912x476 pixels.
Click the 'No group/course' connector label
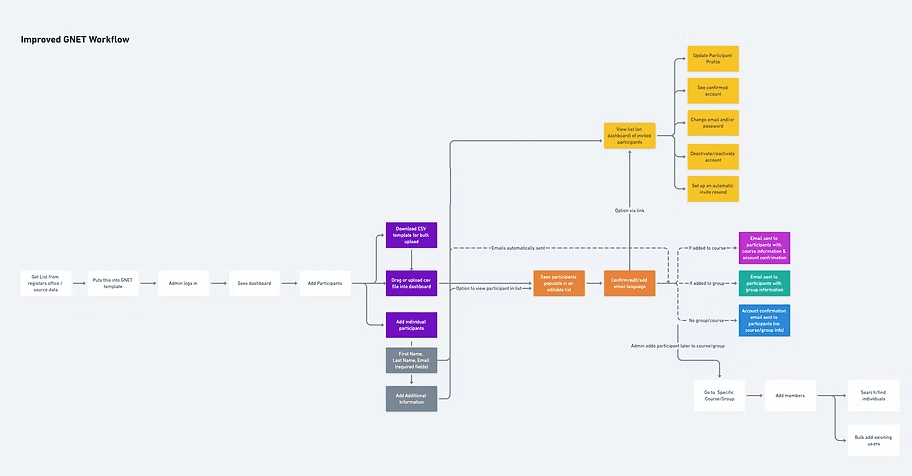click(706, 321)
